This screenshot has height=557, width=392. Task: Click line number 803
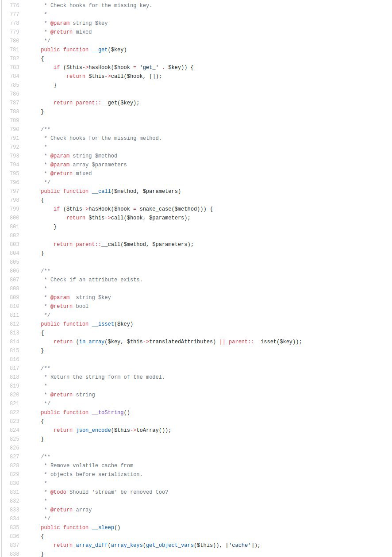(x=14, y=244)
